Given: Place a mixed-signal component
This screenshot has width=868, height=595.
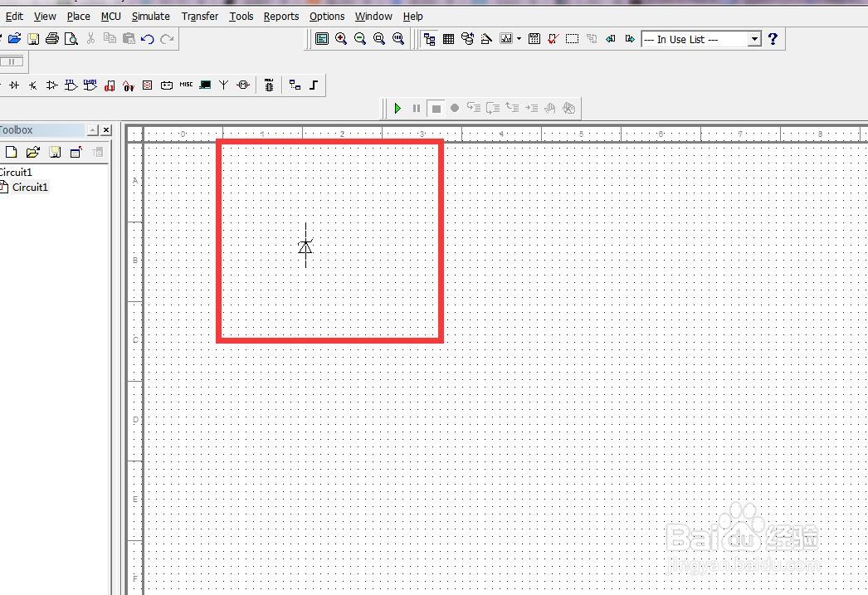Looking at the screenshot, I should 129,85.
